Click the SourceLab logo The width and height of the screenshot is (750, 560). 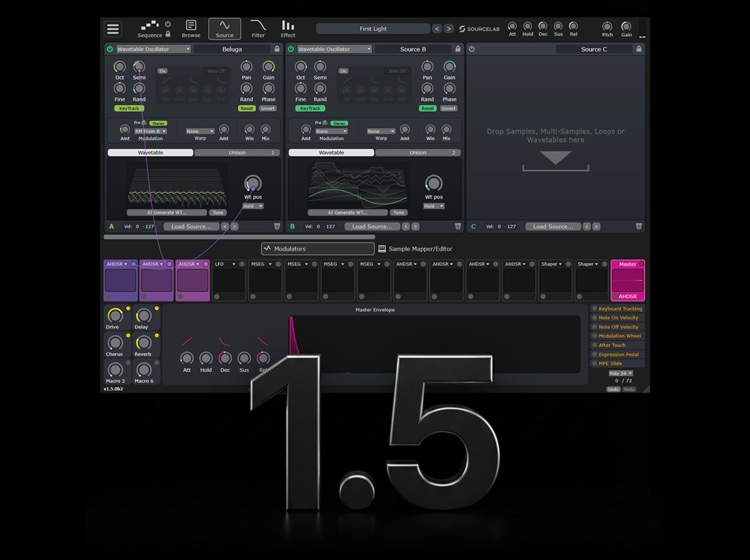pyautogui.click(x=479, y=28)
